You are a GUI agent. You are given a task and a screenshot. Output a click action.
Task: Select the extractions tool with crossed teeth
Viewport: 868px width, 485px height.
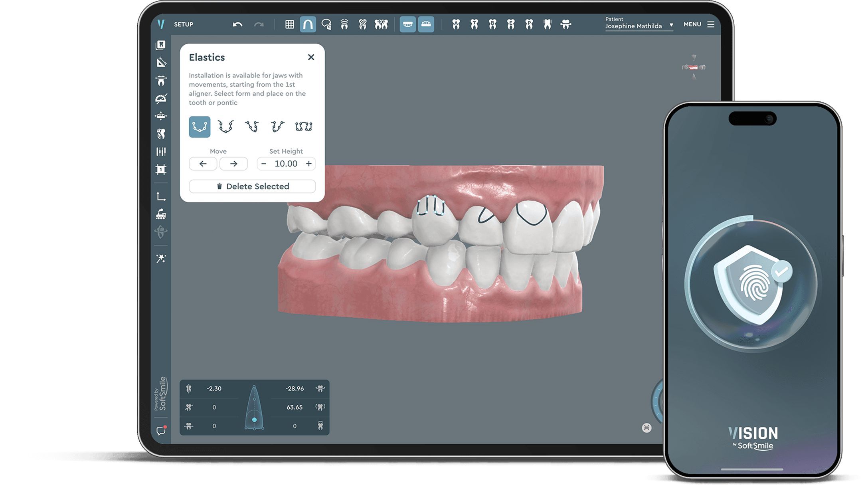point(381,24)
